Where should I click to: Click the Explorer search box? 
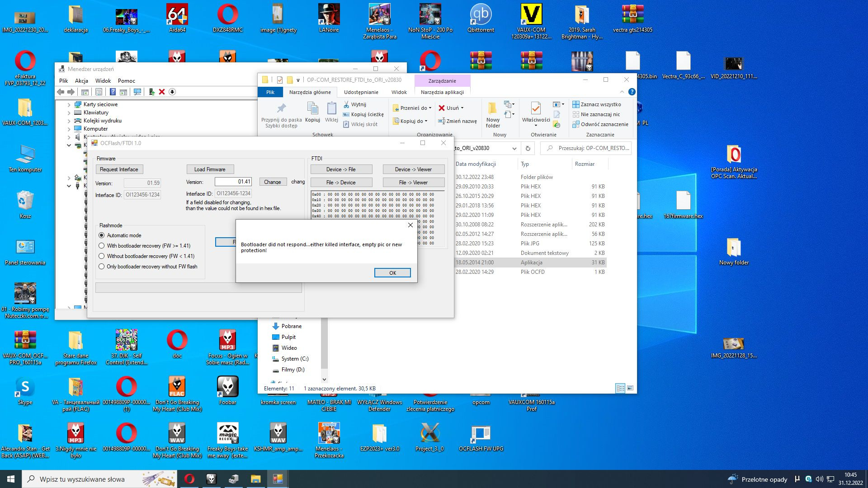point(586,148)
